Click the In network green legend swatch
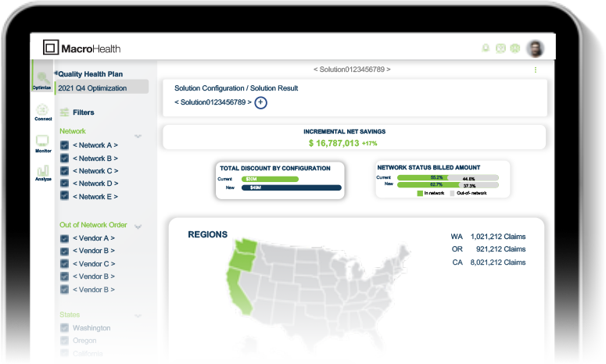This screenshot has height=364, width=606. pyautogui.click(x=420, y=194)
